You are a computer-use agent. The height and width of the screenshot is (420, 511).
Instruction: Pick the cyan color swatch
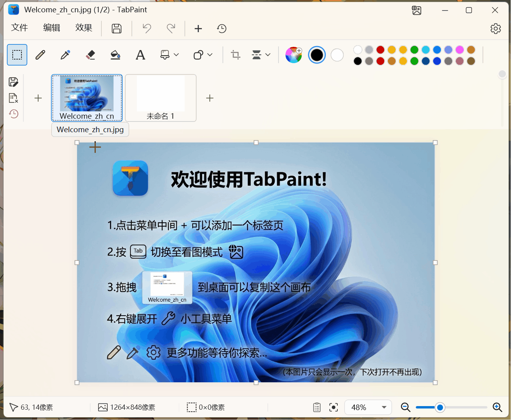426,50
